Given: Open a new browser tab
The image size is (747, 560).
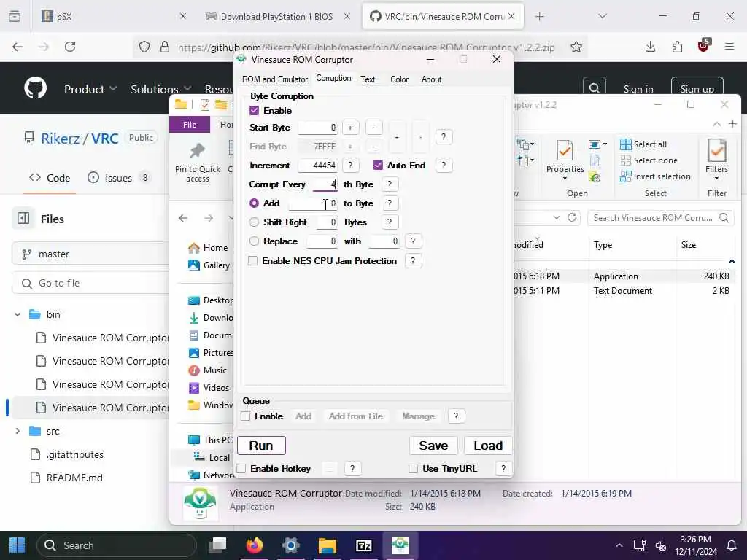Looking at the screenshot, I should pyautogui.click(x=539, y=17).
